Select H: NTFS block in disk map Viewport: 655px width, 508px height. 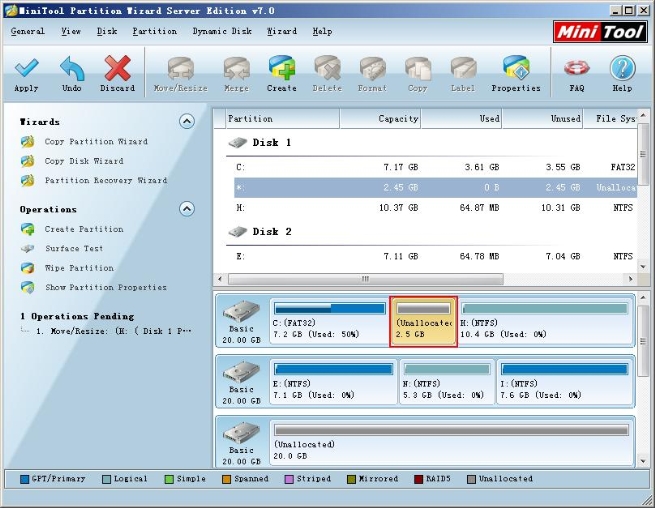point(546,321)
